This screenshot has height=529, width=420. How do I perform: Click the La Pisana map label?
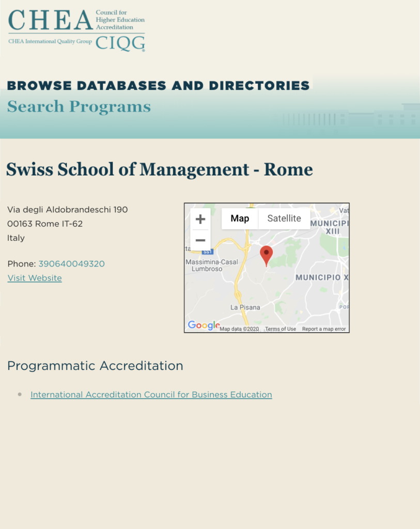[x=245, y=308]
